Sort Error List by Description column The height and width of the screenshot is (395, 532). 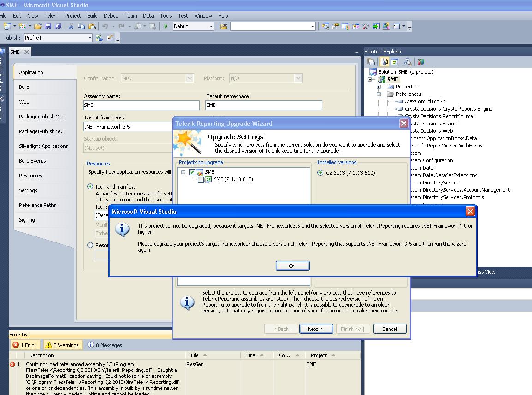coord(105,355)
